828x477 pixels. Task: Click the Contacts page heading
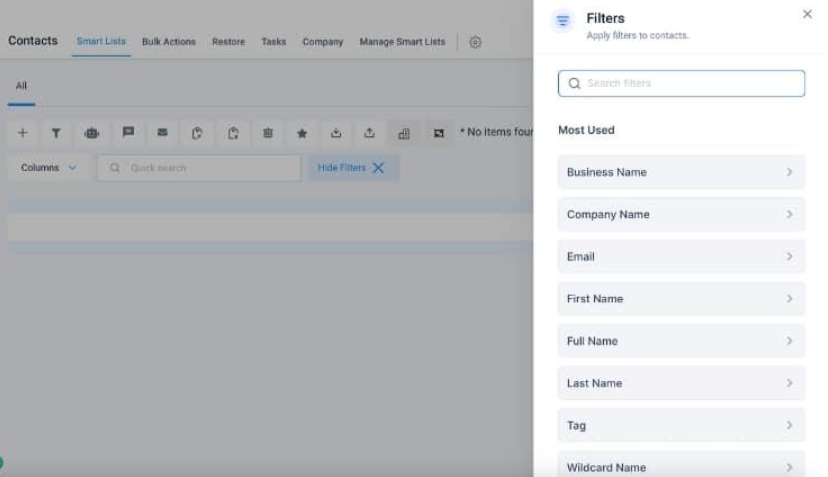33,41
